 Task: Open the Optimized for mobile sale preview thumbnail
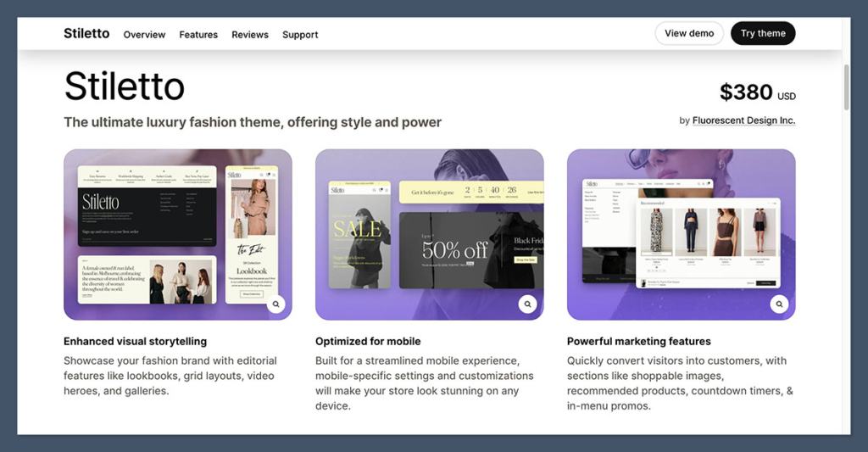430,234
